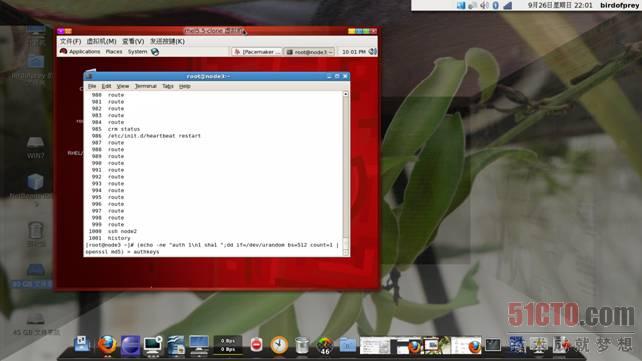
Task: Click the leftmost anchor dock icon
Action: pos(82,344)
